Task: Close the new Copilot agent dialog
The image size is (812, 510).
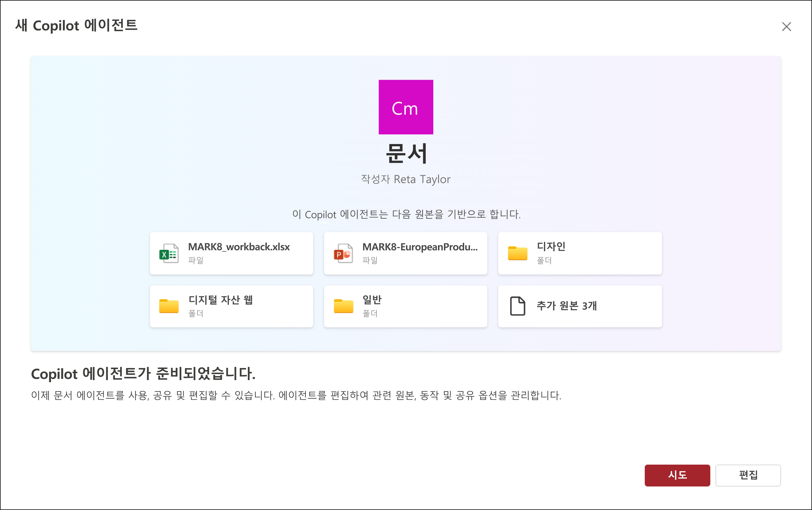Action: [786, 27]
